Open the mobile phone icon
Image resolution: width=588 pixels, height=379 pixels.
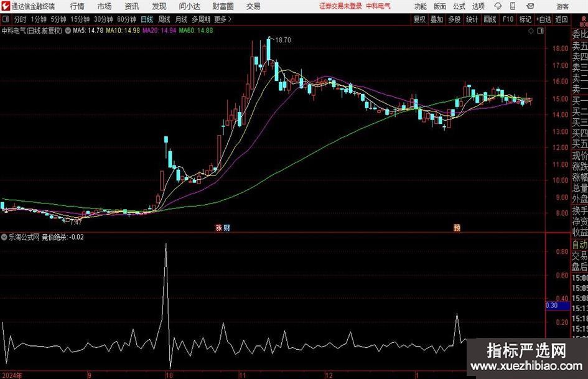[513, 6]
